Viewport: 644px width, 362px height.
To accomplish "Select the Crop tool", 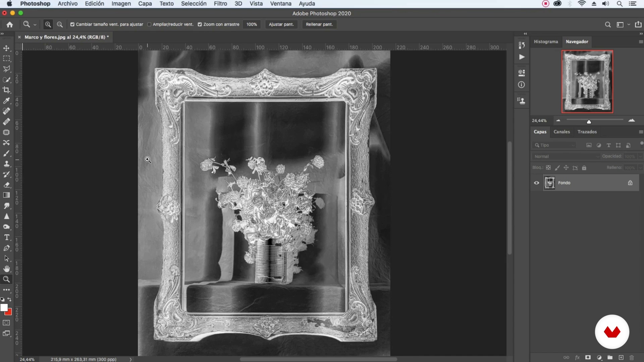I will 6,90.
